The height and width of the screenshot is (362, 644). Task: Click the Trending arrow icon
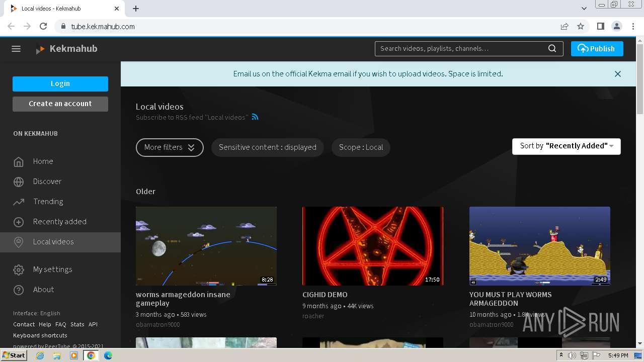[19, 202]
